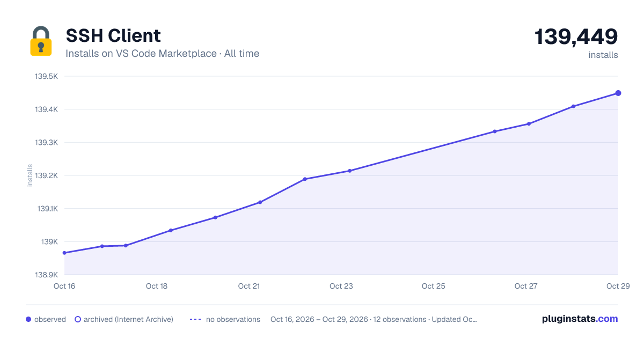Click the Oct 25 x-axis label

tap(434, 286)
